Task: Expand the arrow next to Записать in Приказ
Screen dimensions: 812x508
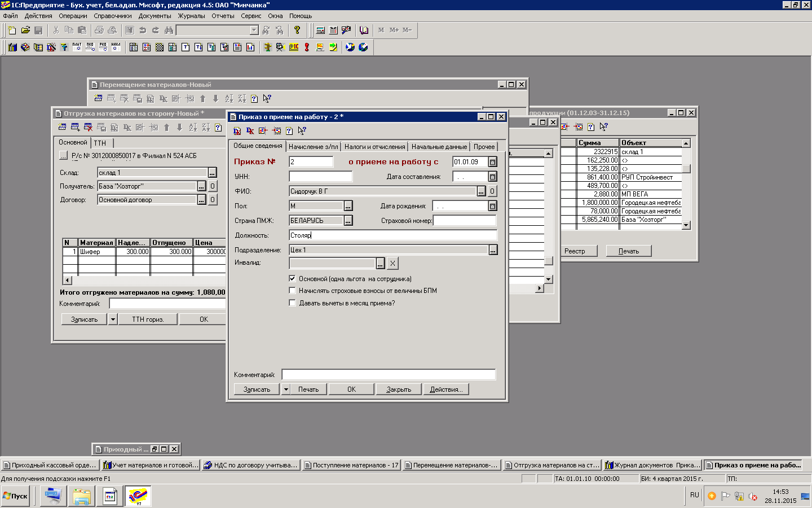Action: [x=286, y=389]
